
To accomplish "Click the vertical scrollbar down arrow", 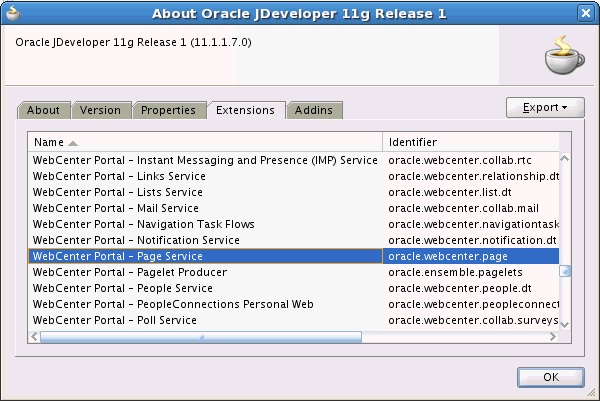I will (565, 324).
